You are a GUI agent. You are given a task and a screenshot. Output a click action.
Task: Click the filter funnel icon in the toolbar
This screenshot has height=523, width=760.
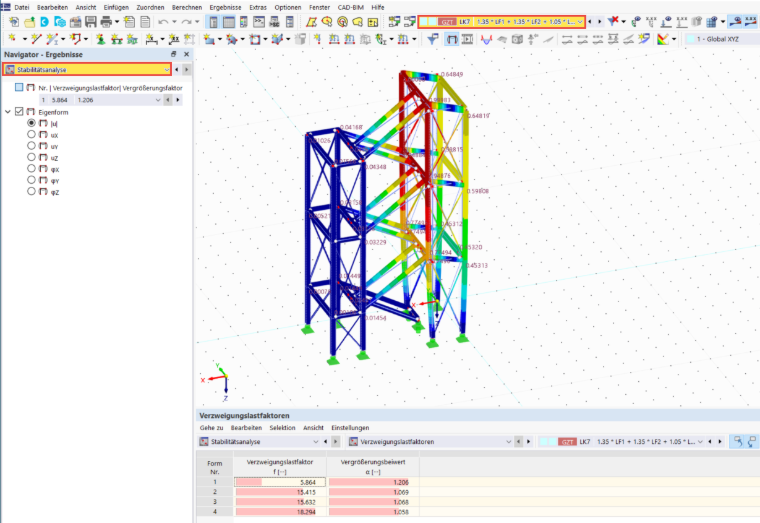click(x=432, y=39)
